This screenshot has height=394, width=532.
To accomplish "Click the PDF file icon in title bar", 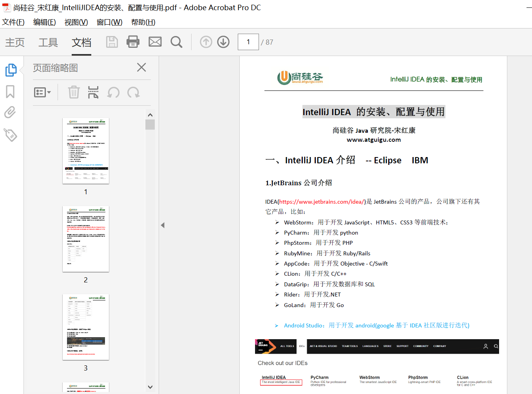I will pyautogui.click(x=6, y=7).
